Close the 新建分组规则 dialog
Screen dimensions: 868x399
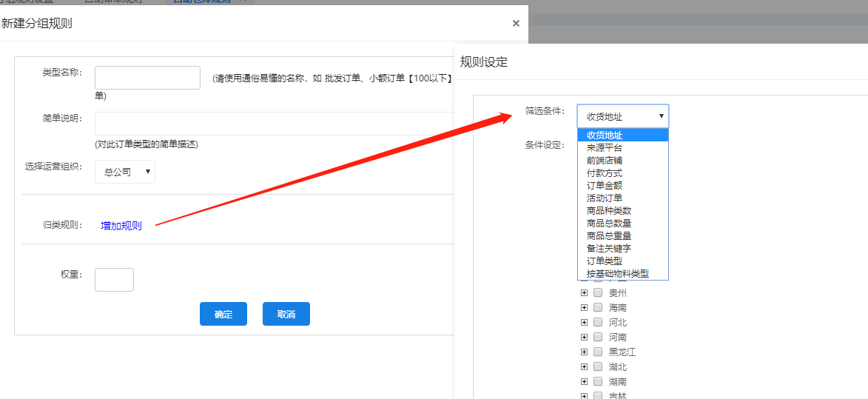[516, 23]
